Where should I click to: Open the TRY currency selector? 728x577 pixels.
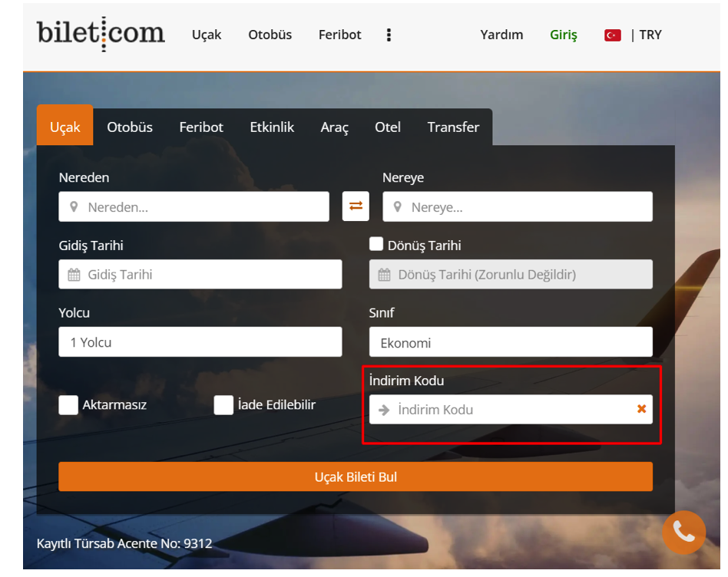click(x=650, y=35)
